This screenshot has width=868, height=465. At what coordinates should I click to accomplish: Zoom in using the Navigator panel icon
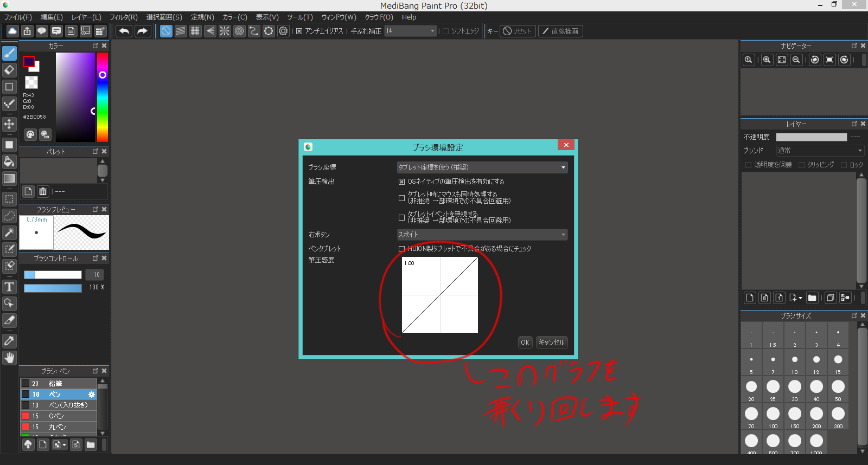click(767, 60)
